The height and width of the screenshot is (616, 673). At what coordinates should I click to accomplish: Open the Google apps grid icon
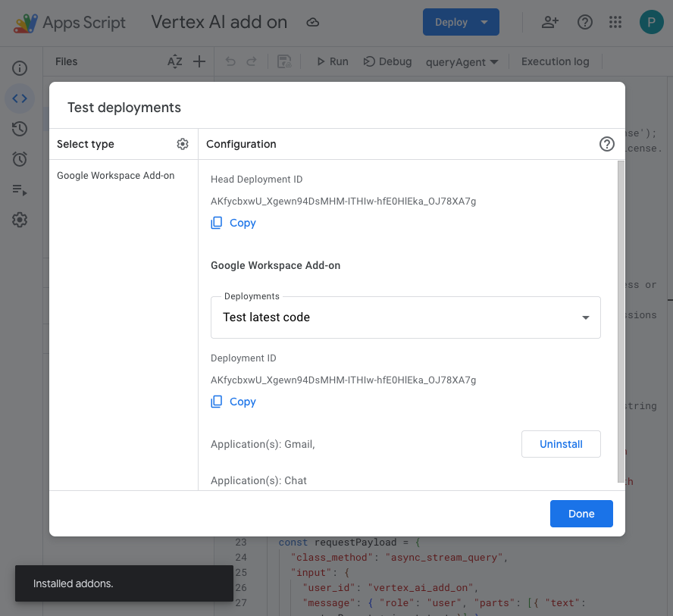pos(615,22)
